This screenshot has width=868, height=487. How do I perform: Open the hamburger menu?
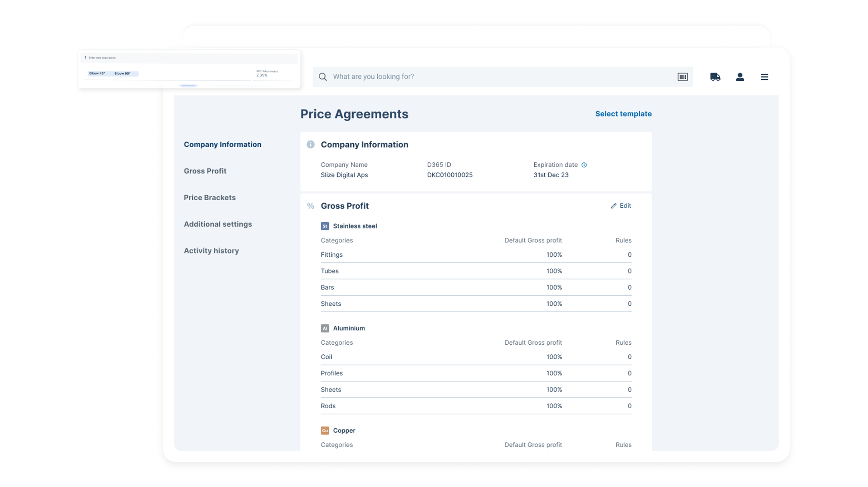tap(764, 77)
